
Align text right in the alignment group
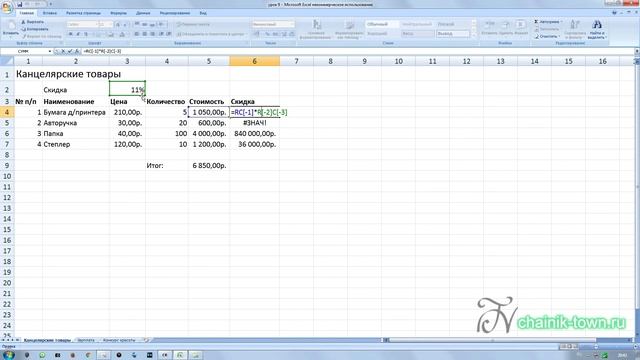pos(152,34)
